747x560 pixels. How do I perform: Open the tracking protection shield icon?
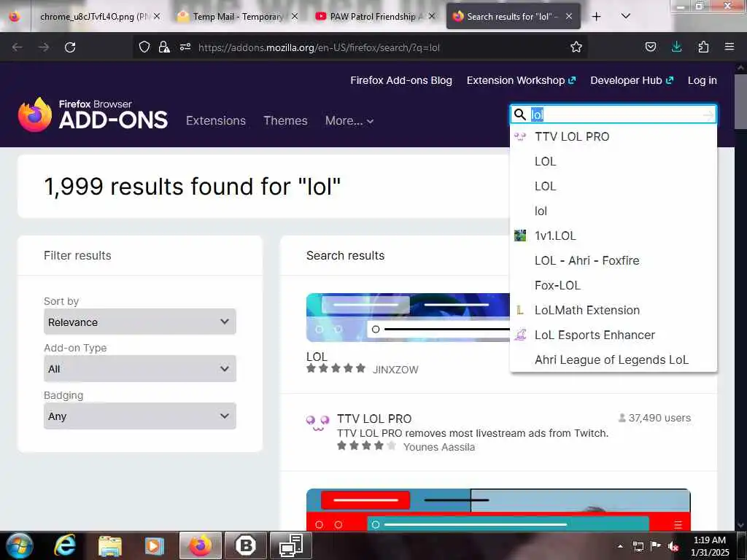coord(144,47)
